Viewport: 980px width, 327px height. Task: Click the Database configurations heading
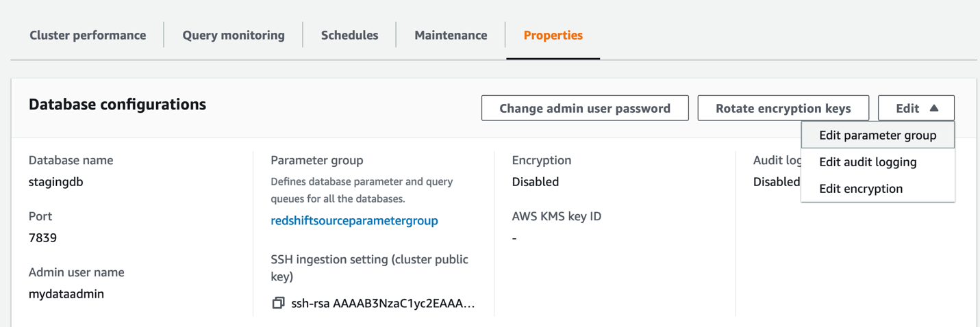117,105
